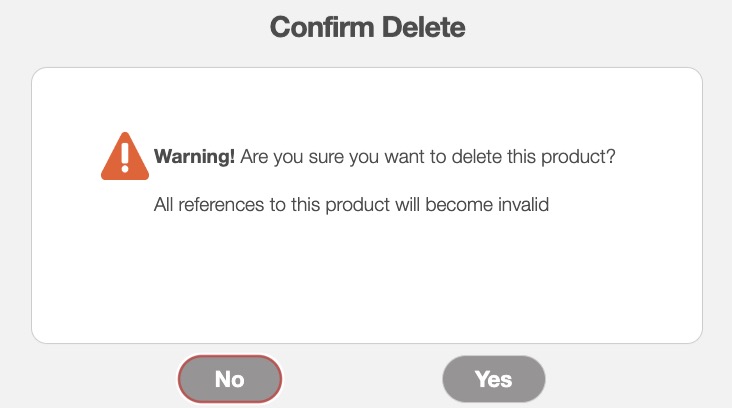Click the exclamation mark inside the triangle

[x=125, y=157]
